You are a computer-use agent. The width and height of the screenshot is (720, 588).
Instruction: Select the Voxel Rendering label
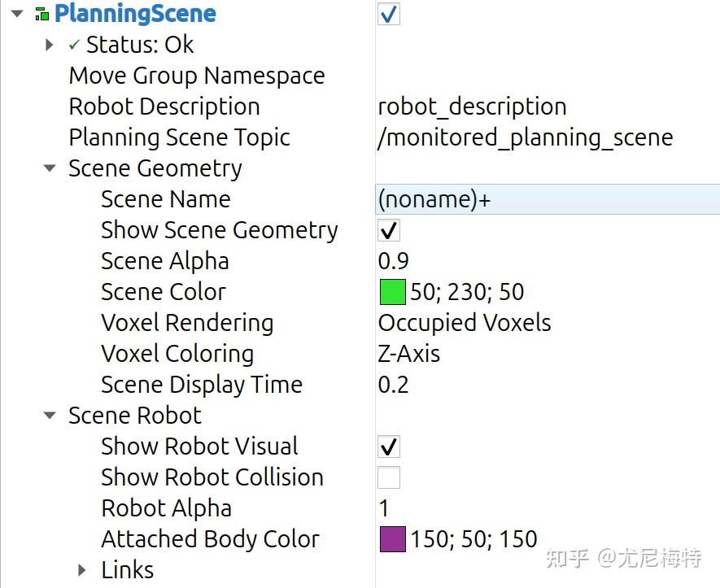tap(187, 323)
